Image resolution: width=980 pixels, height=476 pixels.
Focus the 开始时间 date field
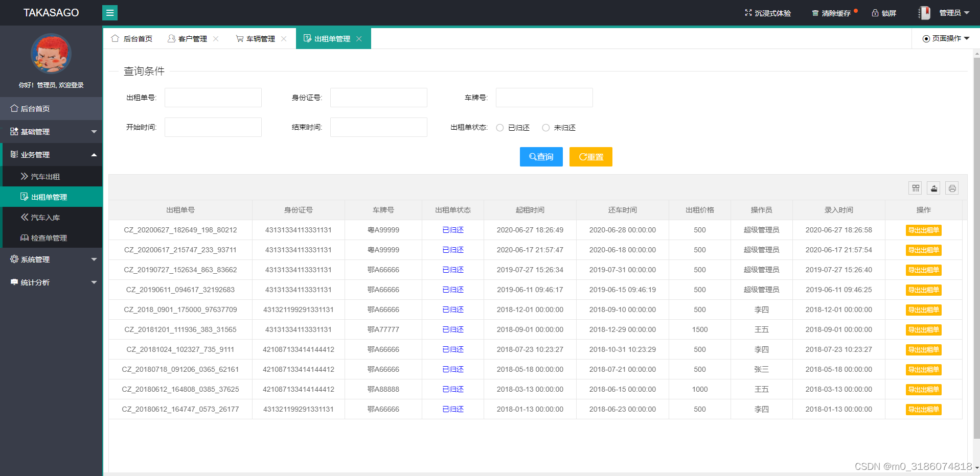tap(213, 127)
